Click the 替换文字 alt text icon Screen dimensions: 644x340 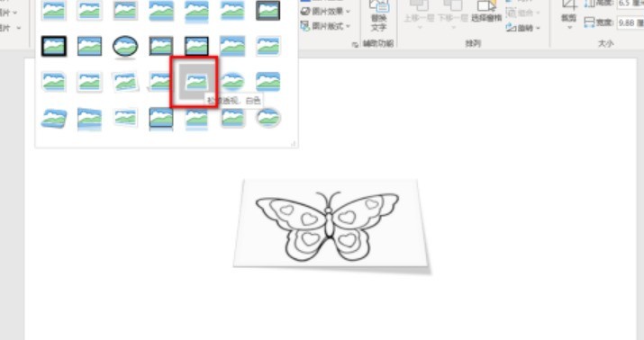pos(378,16)
